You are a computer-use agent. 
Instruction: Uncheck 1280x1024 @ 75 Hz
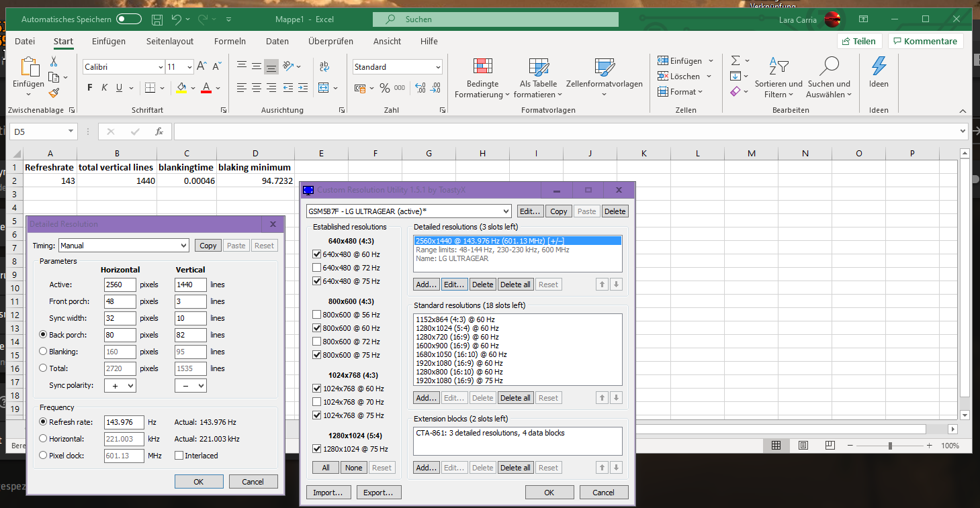317,449
